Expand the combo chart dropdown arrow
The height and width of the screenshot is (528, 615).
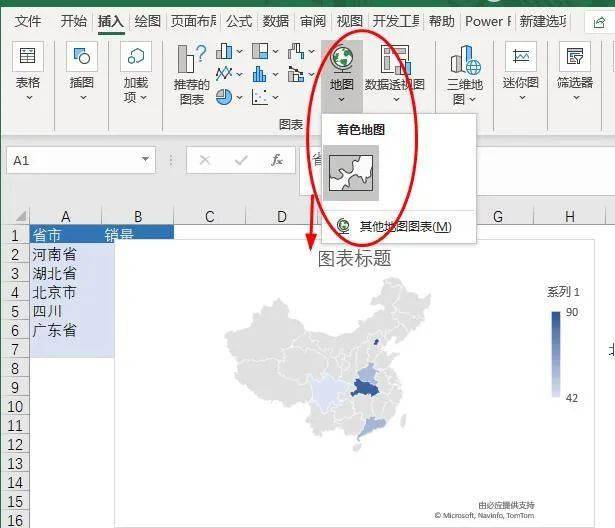312,74
